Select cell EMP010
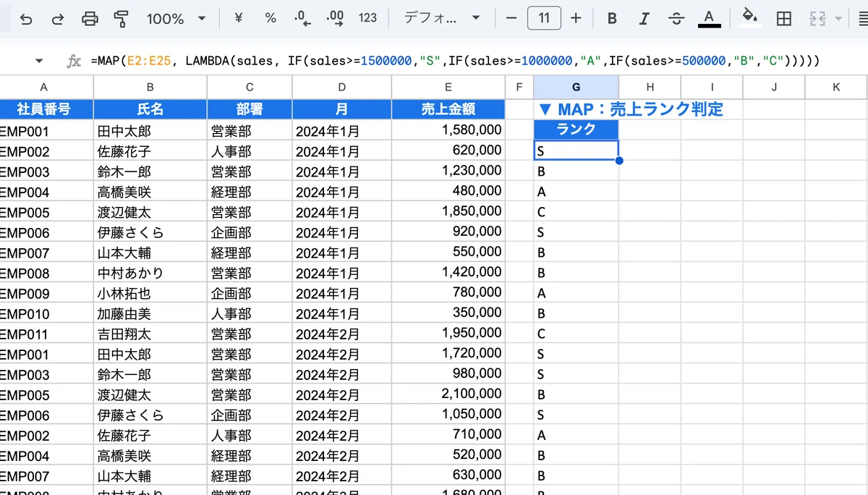 46,313
